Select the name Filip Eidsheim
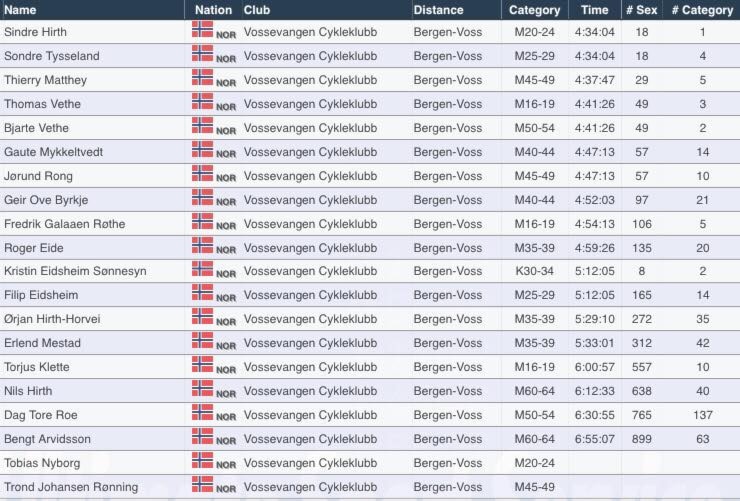 tap(41, 295)
